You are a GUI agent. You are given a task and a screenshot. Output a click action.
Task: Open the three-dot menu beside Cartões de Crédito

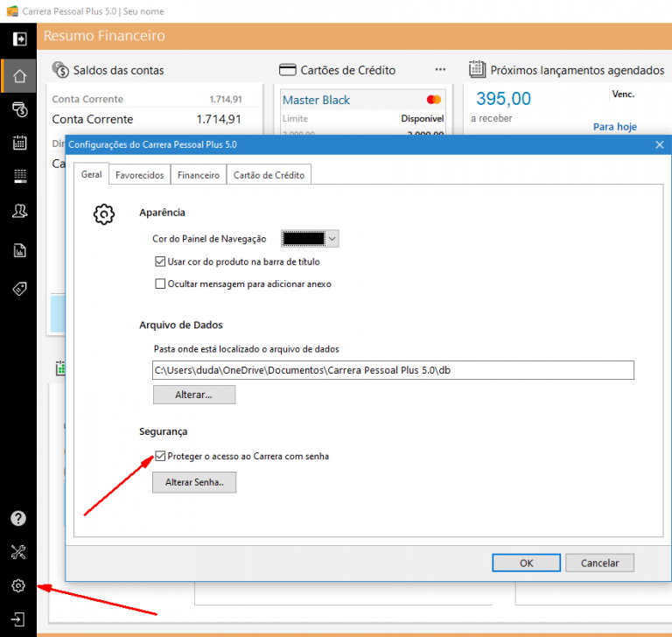coord(440,70)
